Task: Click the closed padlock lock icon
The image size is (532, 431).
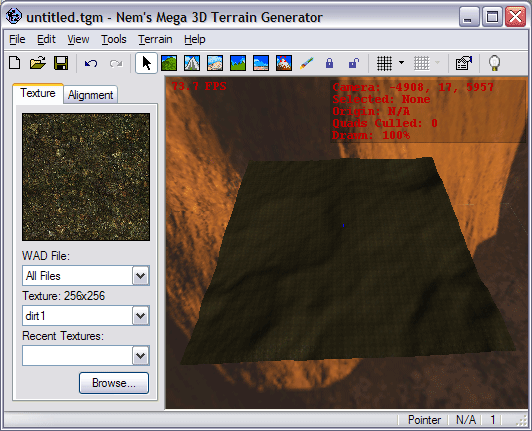Action: (x=329, y=63)
